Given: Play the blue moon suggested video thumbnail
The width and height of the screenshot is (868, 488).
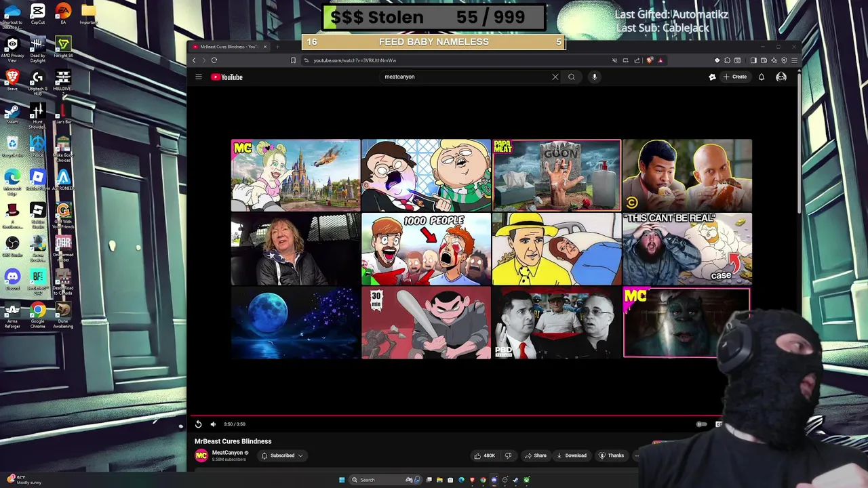Looking at the screenshot, I should pos(296,323).
